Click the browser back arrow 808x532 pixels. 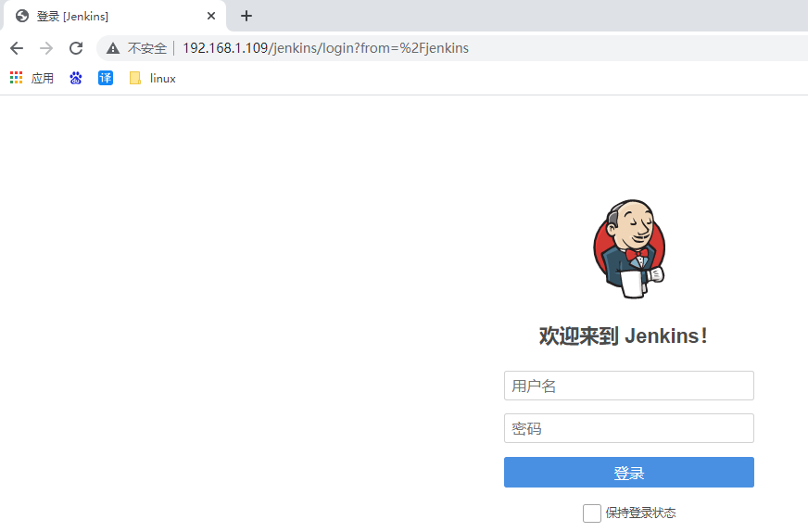point(17,48)
